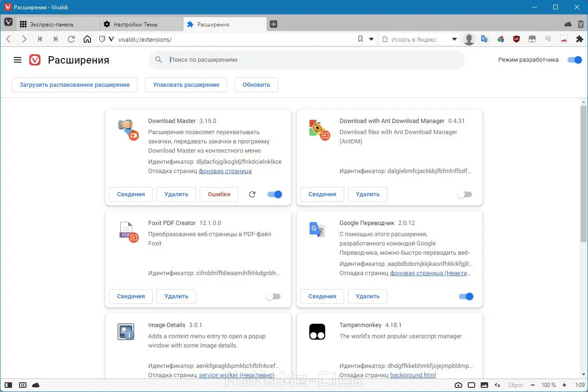Open page actions code brackets icon
Image resolution: width=588 pixels, height=392 pixels.
point(497,385)
